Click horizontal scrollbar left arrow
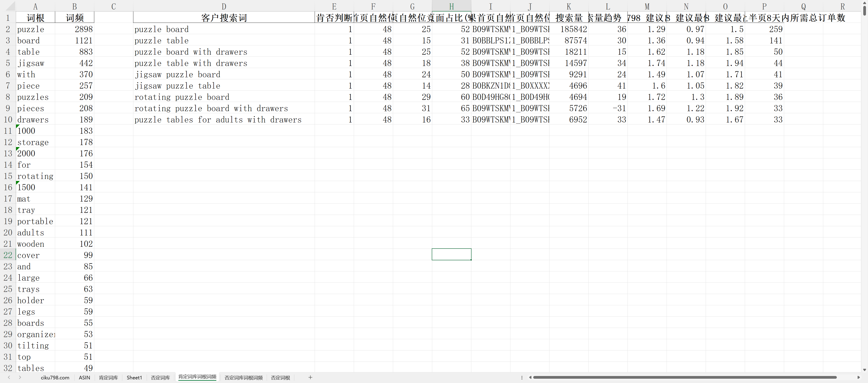The width and height of the screenshot is (868, 383). 530,377
